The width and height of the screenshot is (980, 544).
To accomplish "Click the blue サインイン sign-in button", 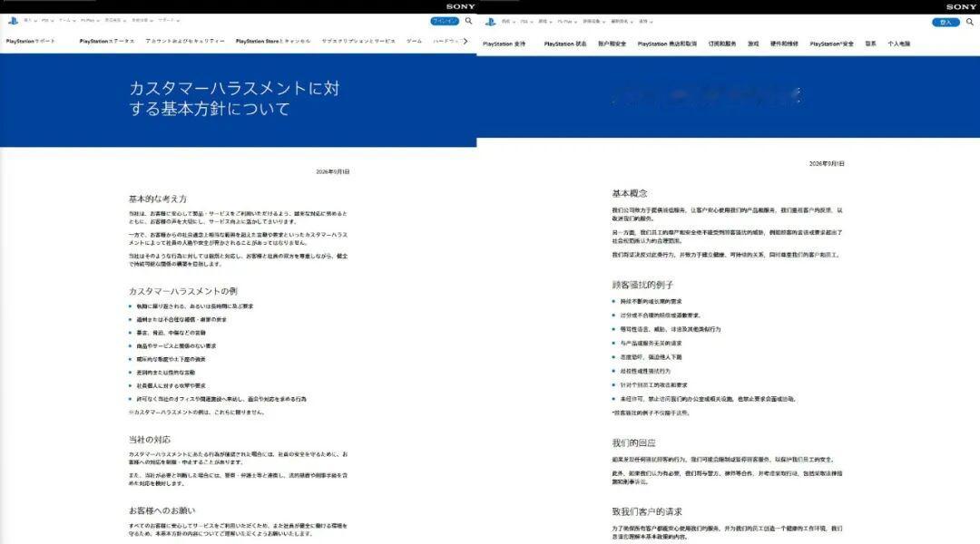I will point(445,21).
